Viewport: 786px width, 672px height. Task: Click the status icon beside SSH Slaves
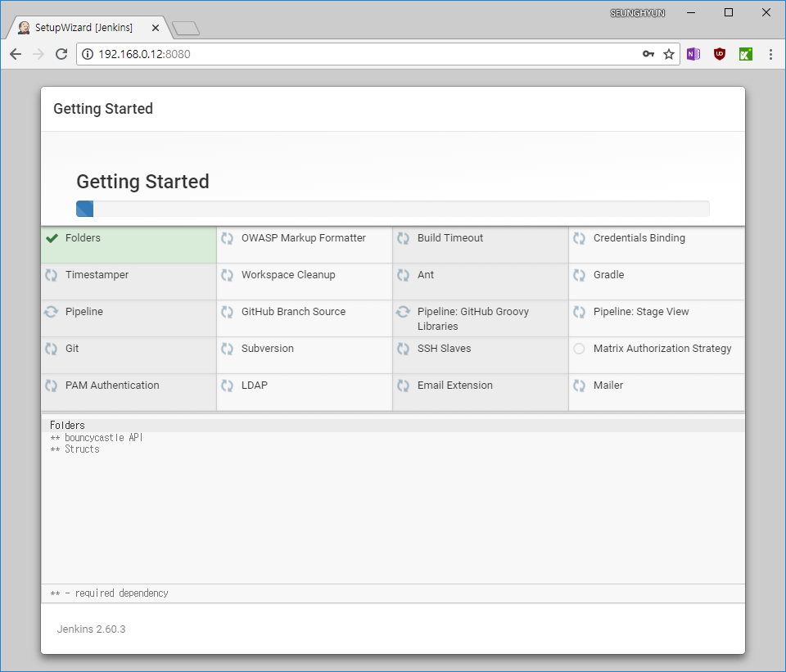coord(404,348)
